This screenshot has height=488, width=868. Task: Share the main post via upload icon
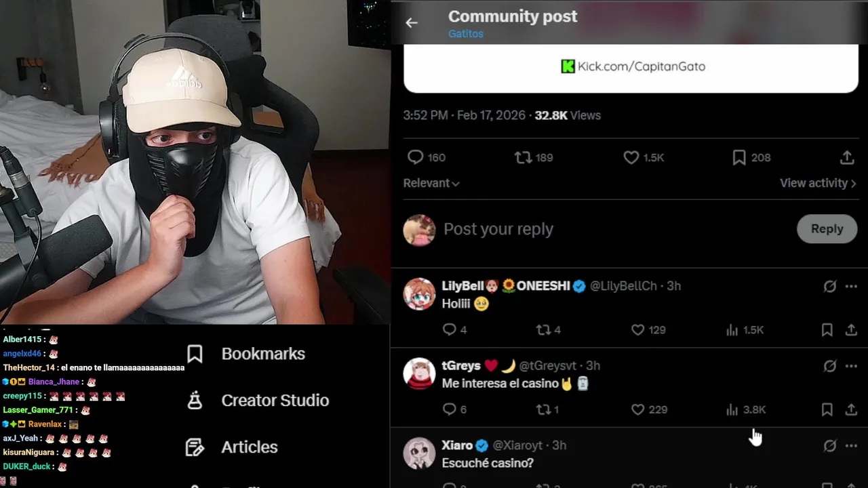[847, 157]
